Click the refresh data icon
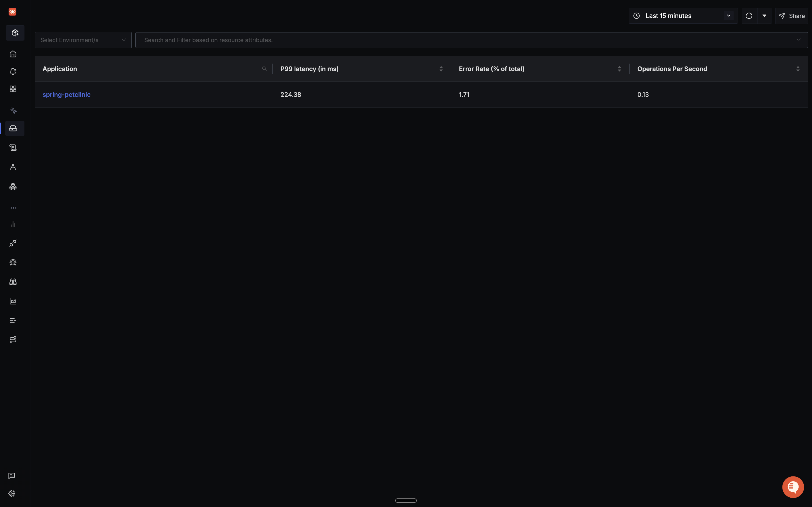Screen dimensions: 812x507 [749, 16]
